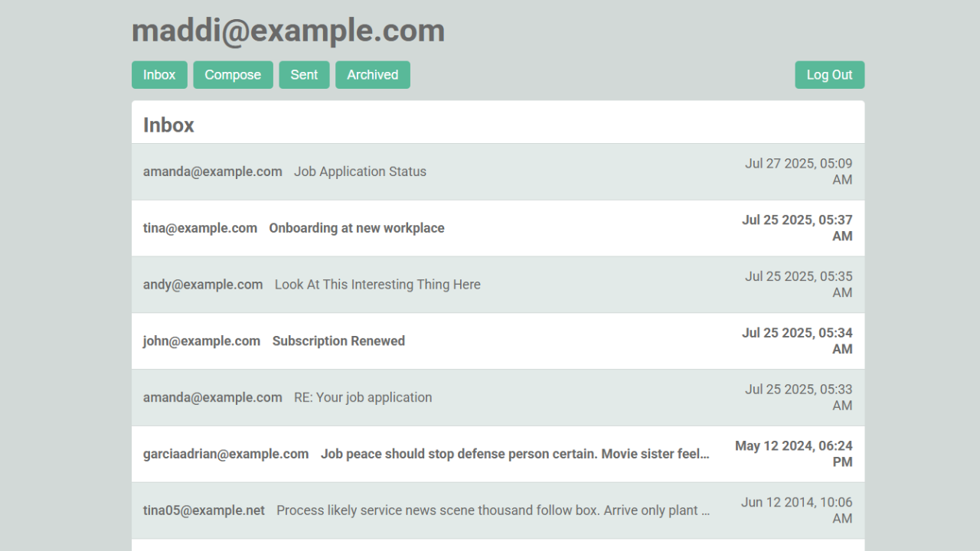
Task: Open the Subscription Renewed email
Action: tap(338, 341)
